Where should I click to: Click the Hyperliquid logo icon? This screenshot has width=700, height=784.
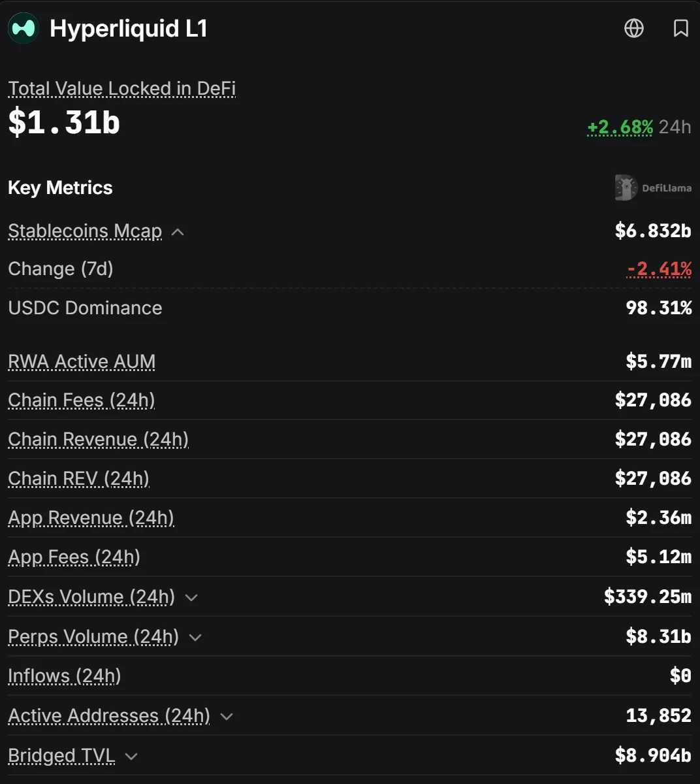24,29
